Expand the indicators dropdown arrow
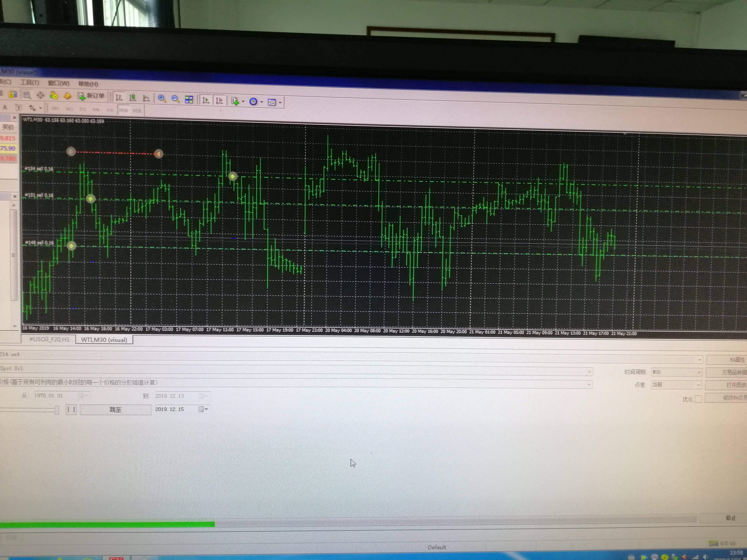The image size is (747, 560). (243, 101)
